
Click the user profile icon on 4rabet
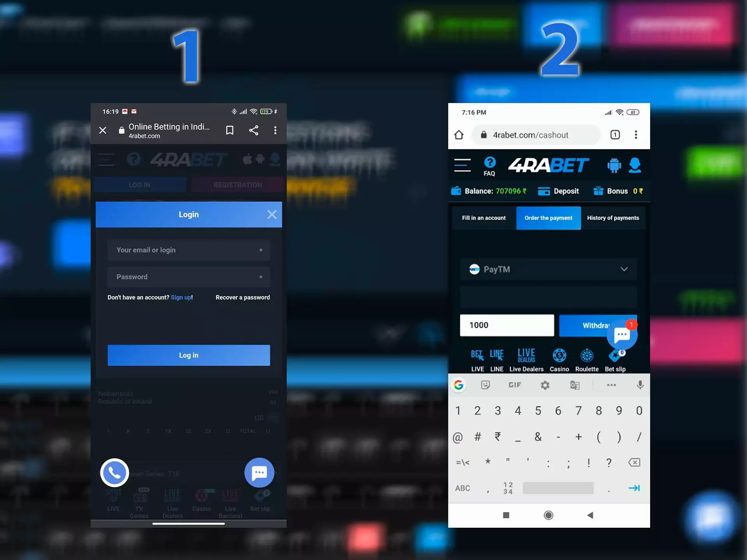coord(634,165)
